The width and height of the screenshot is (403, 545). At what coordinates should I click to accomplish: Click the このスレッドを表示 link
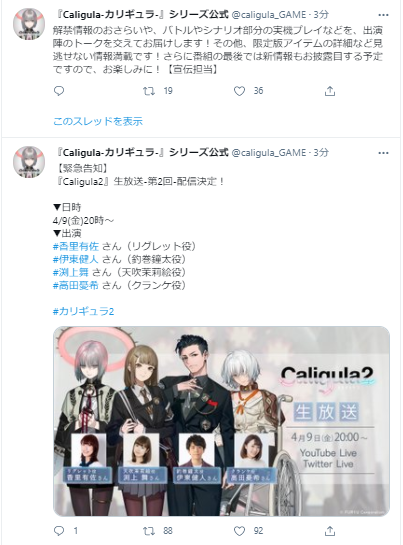98,121
